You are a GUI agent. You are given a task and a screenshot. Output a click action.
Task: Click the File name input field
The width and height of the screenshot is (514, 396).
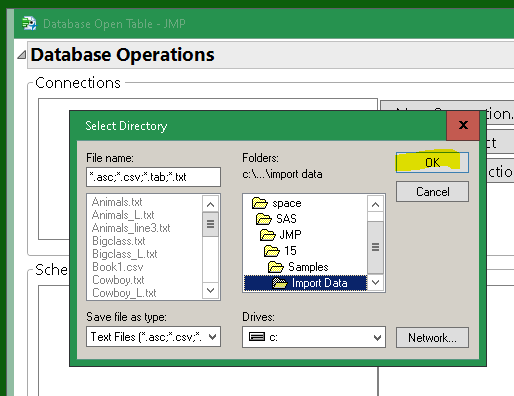[153, 177]
